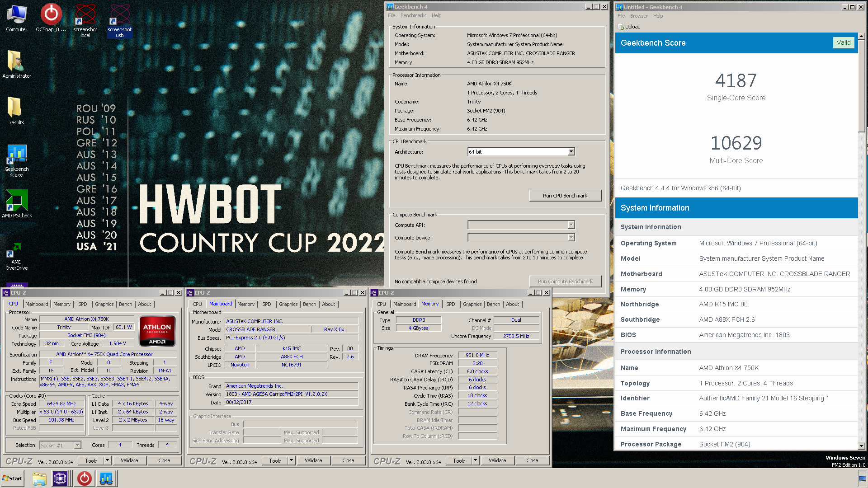
Task: Switch to Bench tab in first CPU-Z window
Action: coord(126,304)
